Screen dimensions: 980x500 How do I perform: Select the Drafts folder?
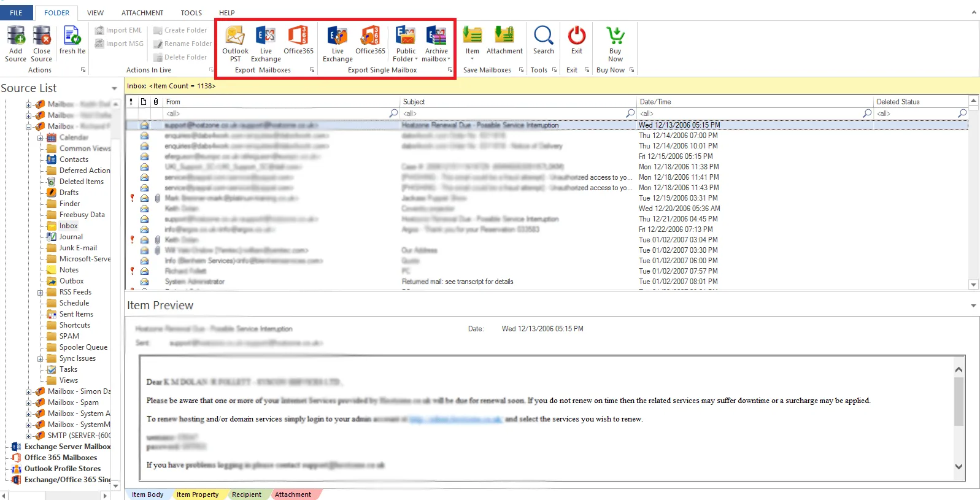[69, 193]
